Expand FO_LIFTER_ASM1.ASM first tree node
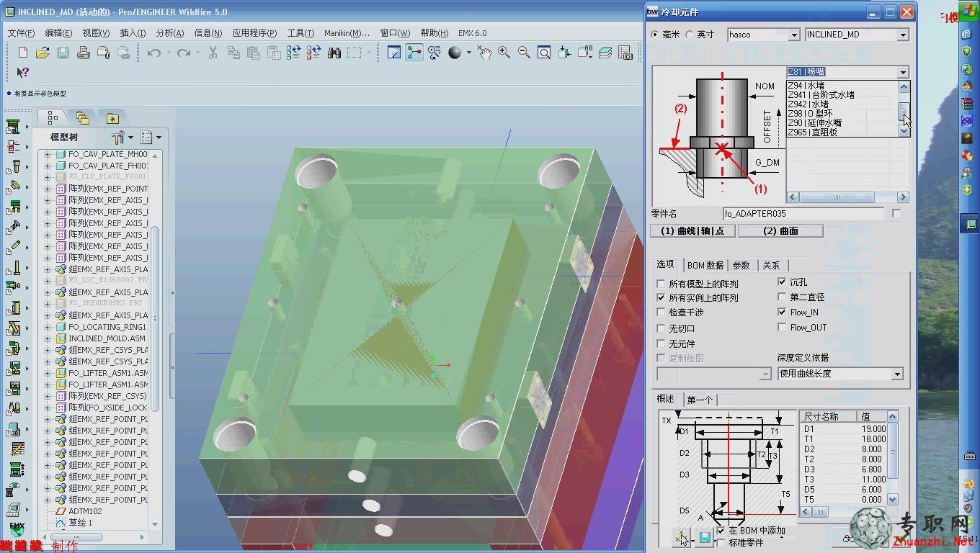The width and height of the screenshot is (980, 553). (x=48, y=373)
